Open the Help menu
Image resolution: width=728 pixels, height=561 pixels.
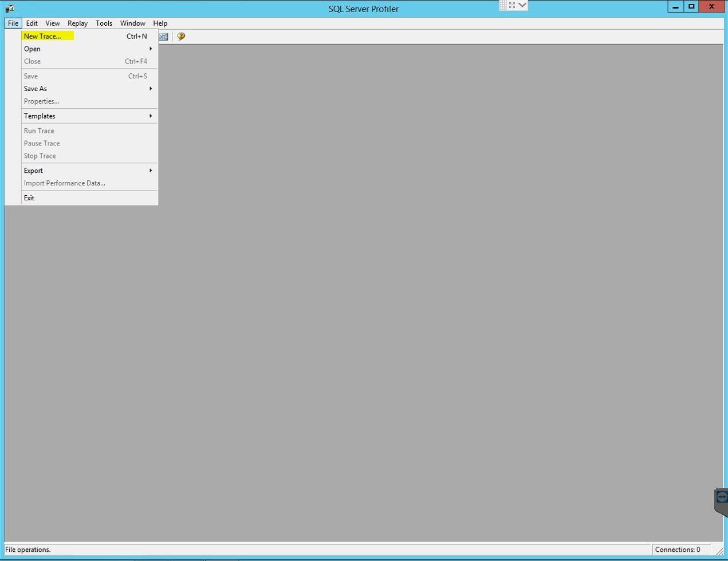point(160,23)
